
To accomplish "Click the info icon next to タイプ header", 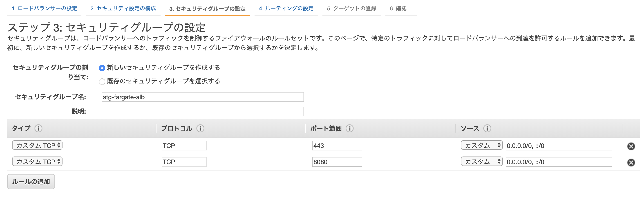I will click(x=38, y=129).
